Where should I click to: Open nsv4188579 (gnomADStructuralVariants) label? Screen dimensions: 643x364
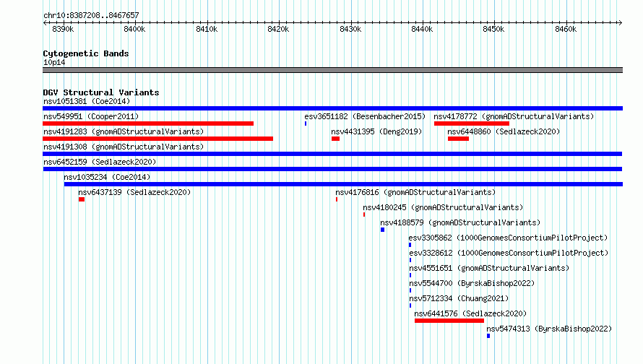460,222
